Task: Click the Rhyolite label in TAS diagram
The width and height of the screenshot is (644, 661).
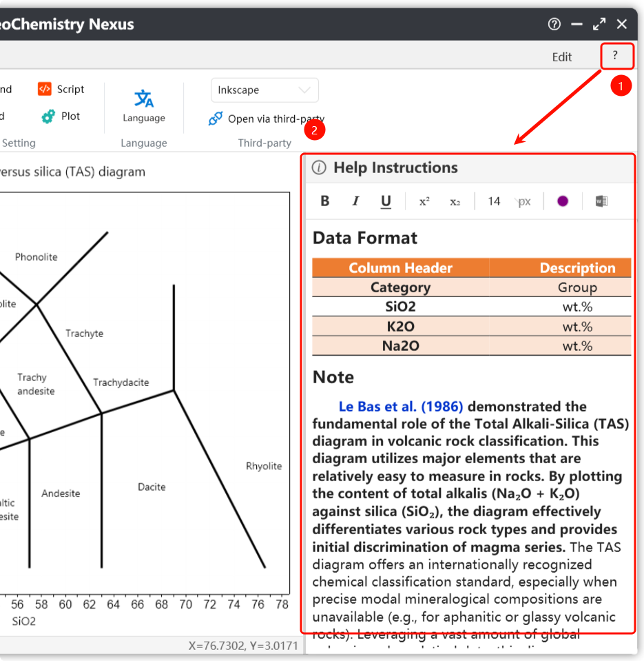Action: coord(264,466)
